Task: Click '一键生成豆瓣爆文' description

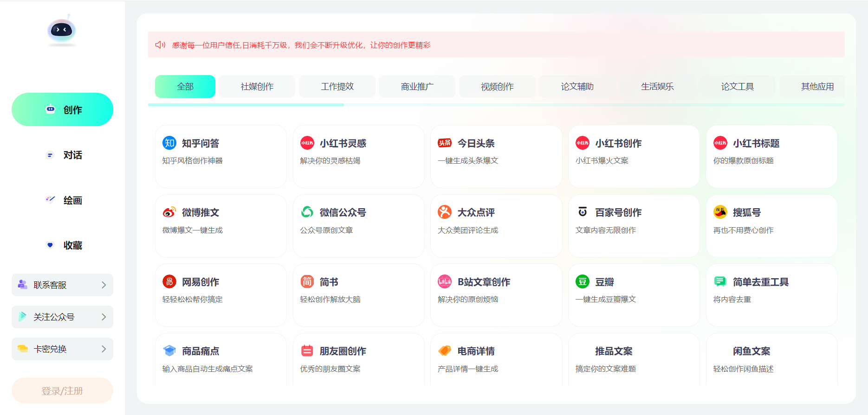Action: point(606,299)
